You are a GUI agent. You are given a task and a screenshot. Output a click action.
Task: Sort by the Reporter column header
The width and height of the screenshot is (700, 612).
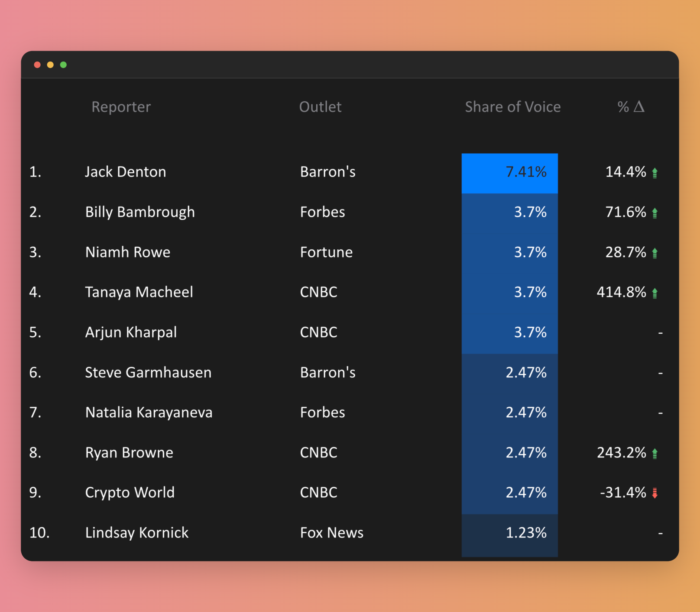[x=121, y=107]
